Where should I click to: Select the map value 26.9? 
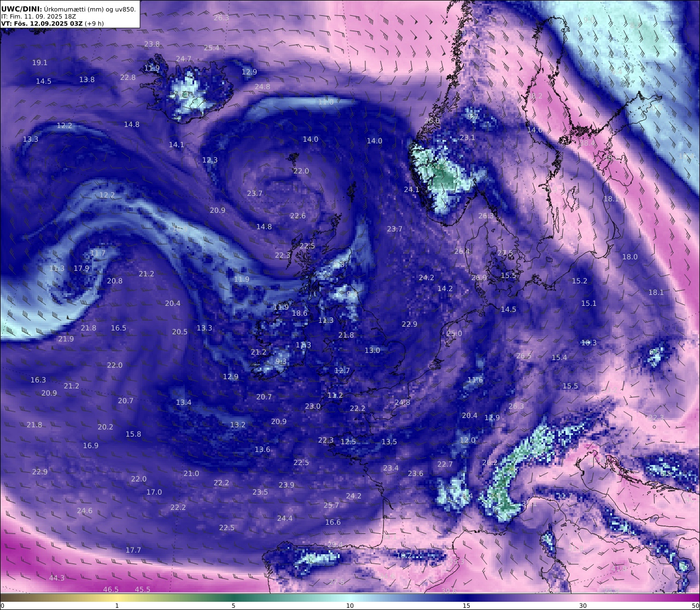coord(479,278)
